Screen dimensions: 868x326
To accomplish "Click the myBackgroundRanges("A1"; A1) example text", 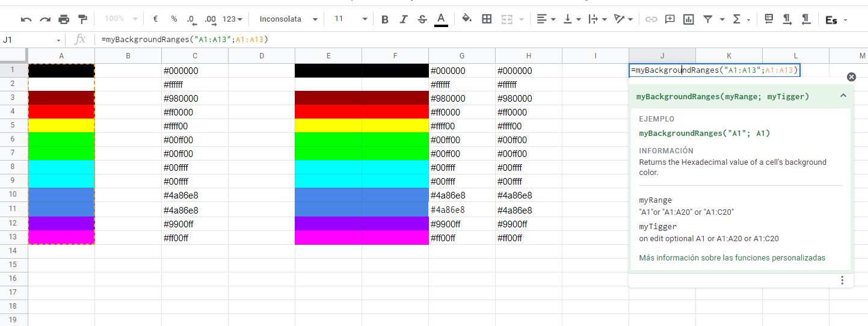I will pos(704,133).
